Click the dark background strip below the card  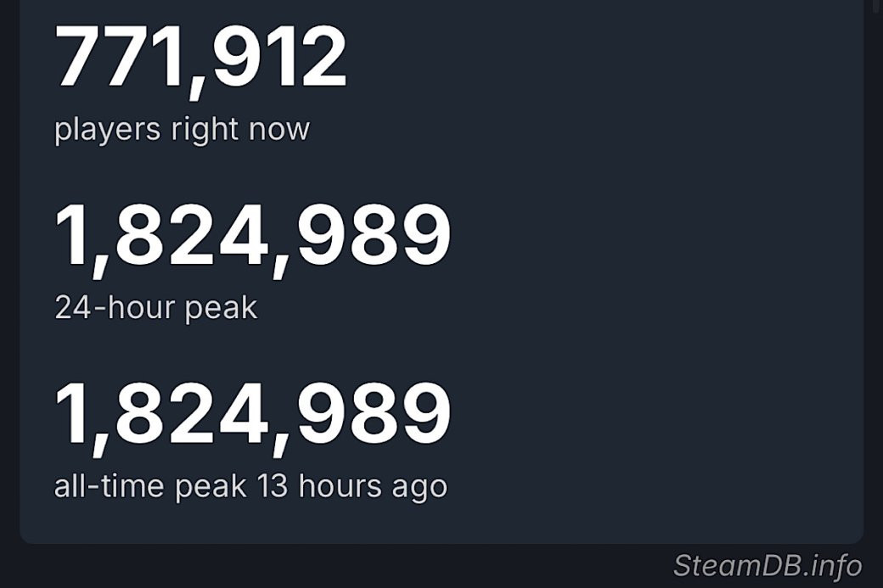(x=340, y=566)
